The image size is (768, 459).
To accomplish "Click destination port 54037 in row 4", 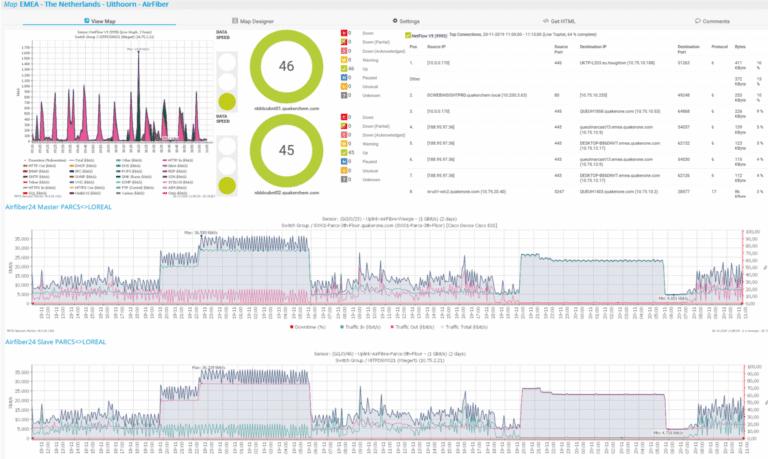I will click(x=683, y=127).
